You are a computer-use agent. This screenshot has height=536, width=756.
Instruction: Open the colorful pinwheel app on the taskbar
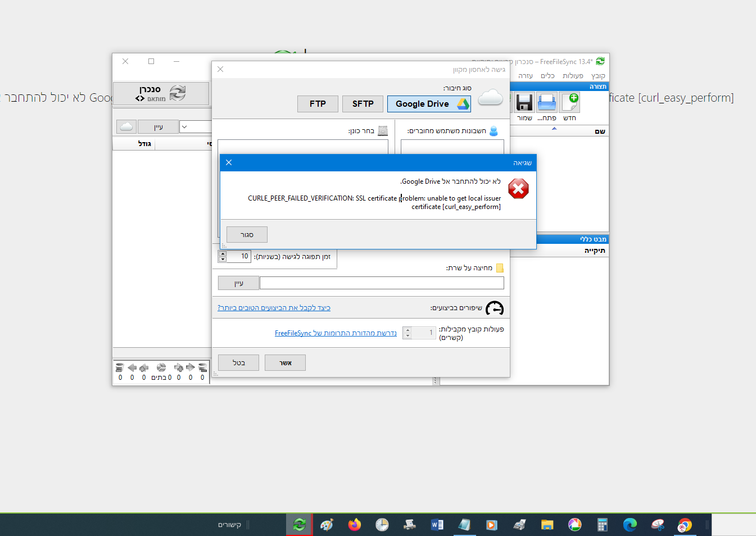(x=574, y=525)
